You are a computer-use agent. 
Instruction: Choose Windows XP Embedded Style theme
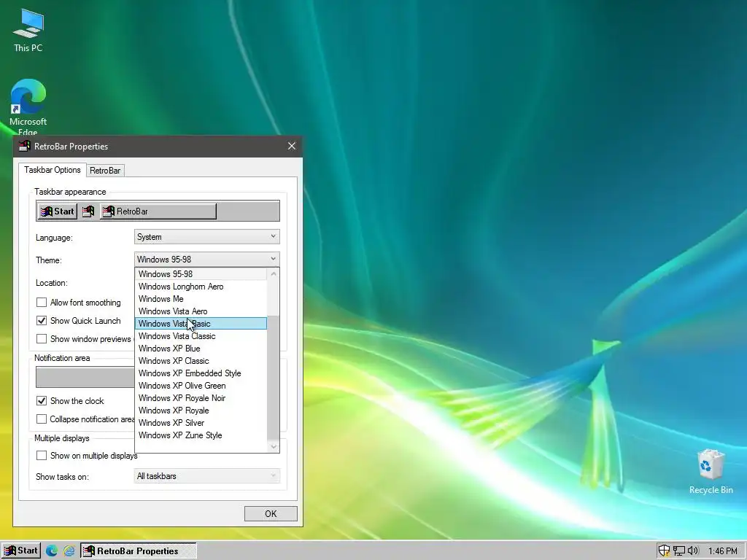click(201, 373)
